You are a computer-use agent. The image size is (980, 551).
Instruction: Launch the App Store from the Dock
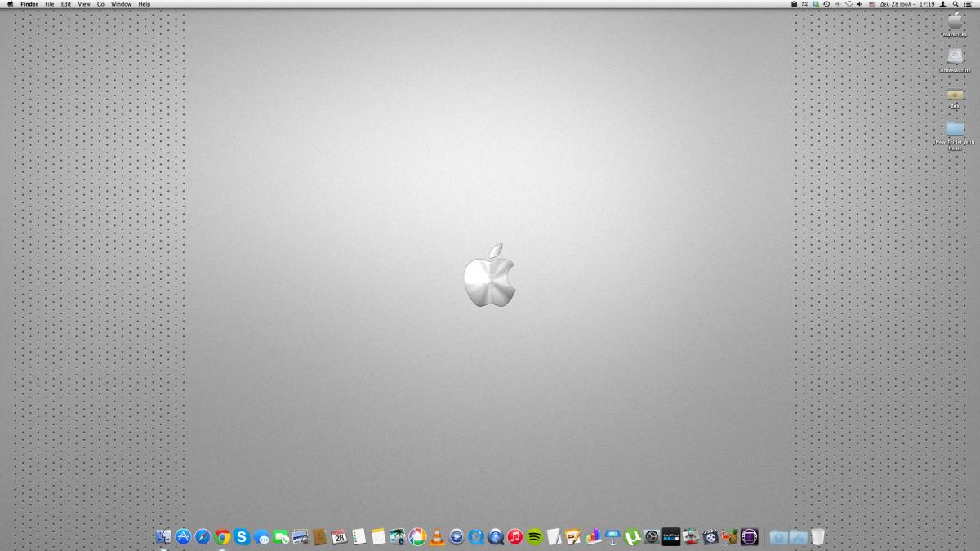[183, 537]
